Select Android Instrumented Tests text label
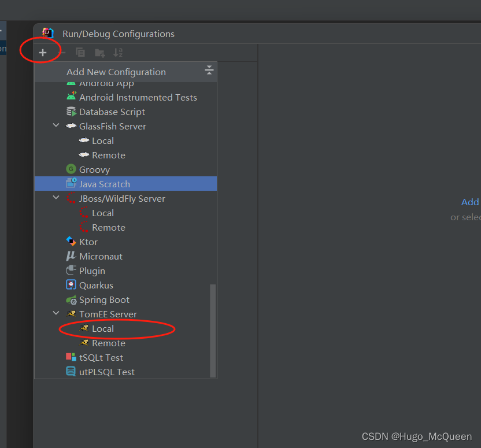Image resolution: width=481 pixels, height=448 pixels. (138, 98)
